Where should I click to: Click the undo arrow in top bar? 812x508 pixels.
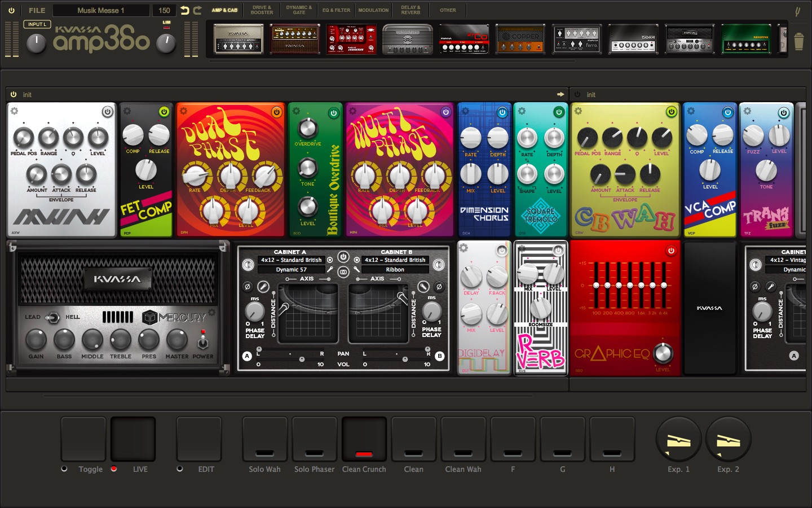(184, 10)
